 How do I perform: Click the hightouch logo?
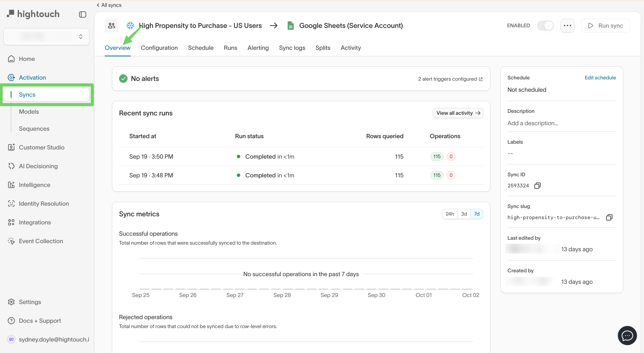pyautogui.click(x=33, y=14)
